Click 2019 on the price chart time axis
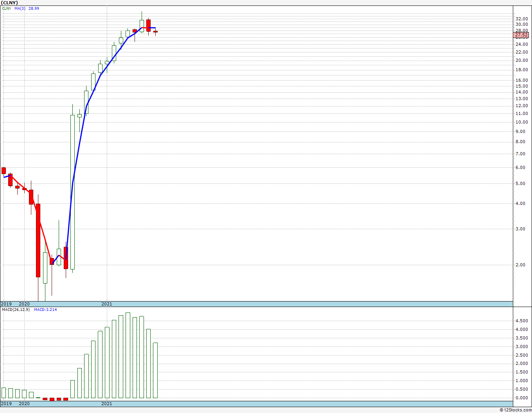Viewport: 532px width, 413px height. 6,304
